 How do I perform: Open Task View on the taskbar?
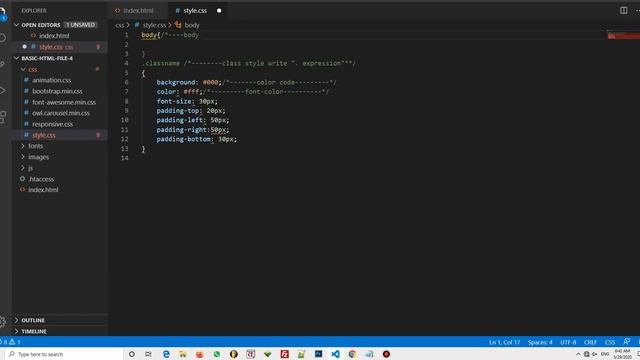pos(148,354)
